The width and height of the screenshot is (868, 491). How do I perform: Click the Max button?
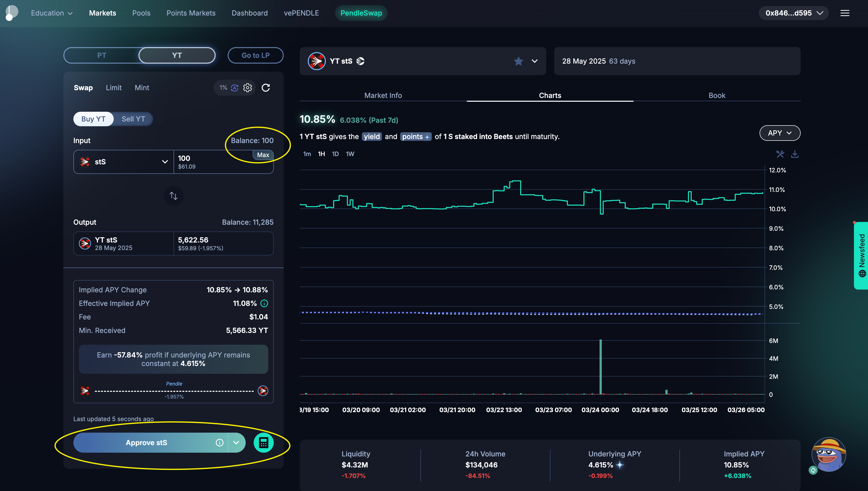[263, 155]
